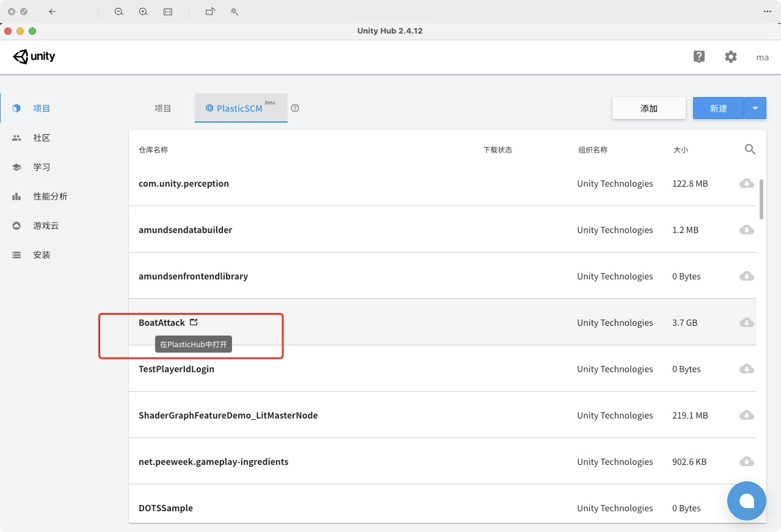Click the Unity logo in header
Screen dimensions: 781x532
point(34,57)
